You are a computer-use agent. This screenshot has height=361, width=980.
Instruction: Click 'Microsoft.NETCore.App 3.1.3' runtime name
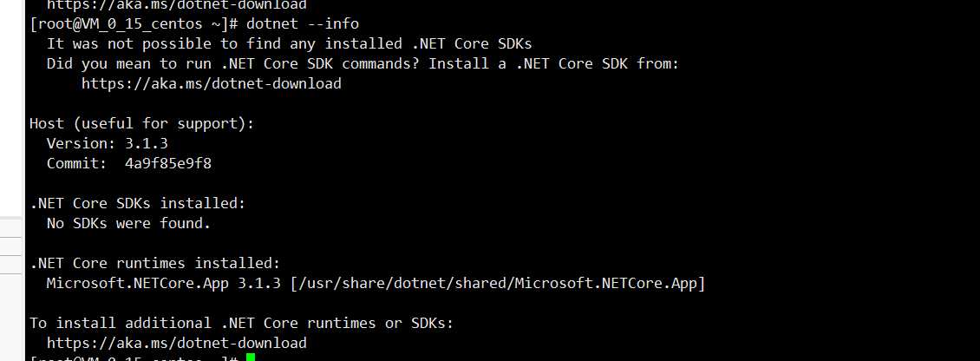pyautogui.click(x=164, y=284)
